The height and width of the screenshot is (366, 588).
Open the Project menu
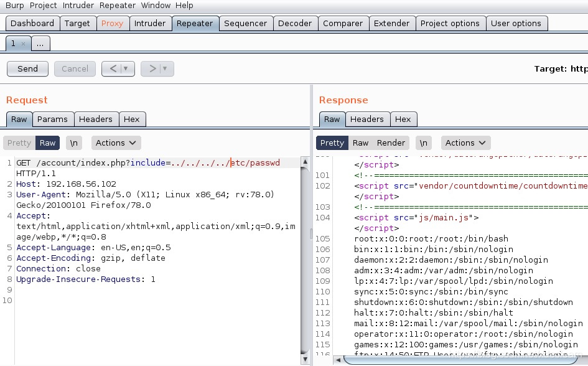point(44,6)
